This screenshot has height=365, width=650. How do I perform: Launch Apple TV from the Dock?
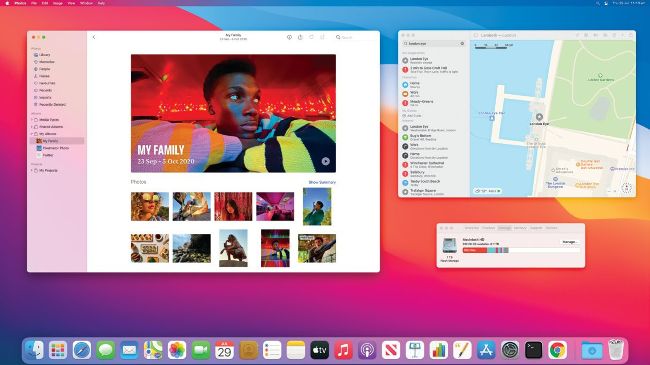320,350
